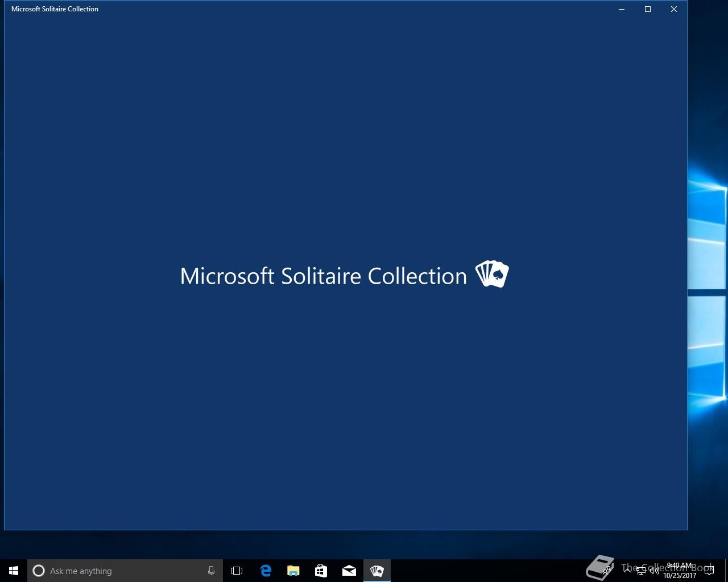Open File Explorer from the taskbar
The width and height of the screenshot is (728, 582).
tap(293, 571)
